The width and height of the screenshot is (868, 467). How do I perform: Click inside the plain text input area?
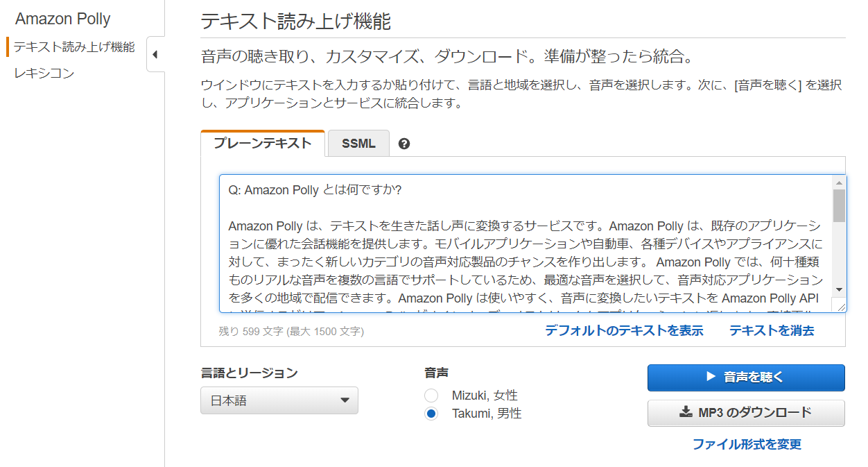point(526,244)
